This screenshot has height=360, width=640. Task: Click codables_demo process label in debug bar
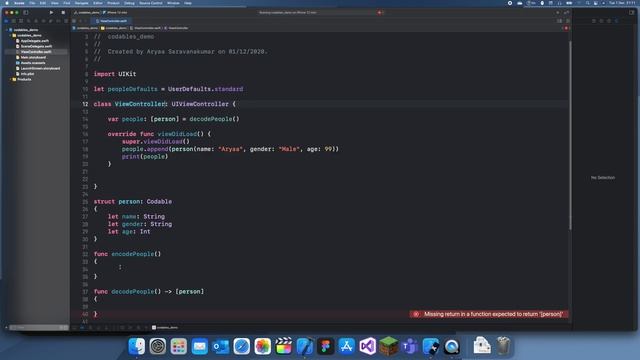pyautogui.click(x=165, y=327)
